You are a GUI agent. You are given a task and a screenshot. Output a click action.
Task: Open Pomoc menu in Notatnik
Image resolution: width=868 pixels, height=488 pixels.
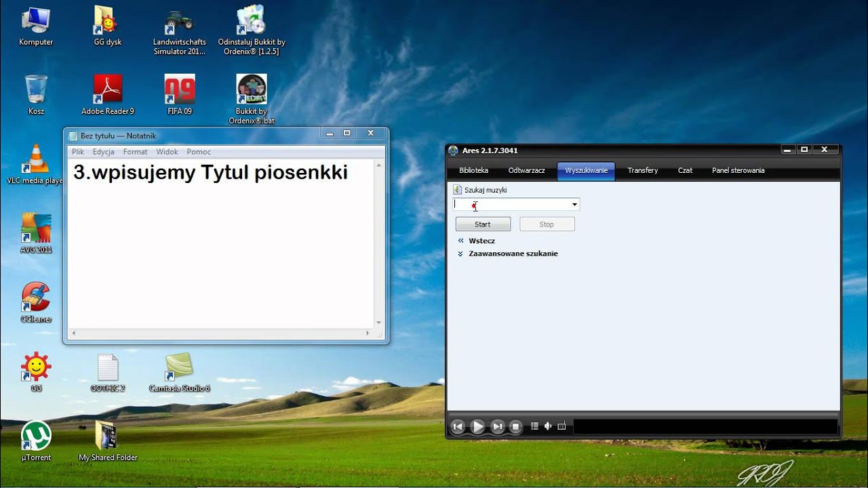(x=199, y=152)
